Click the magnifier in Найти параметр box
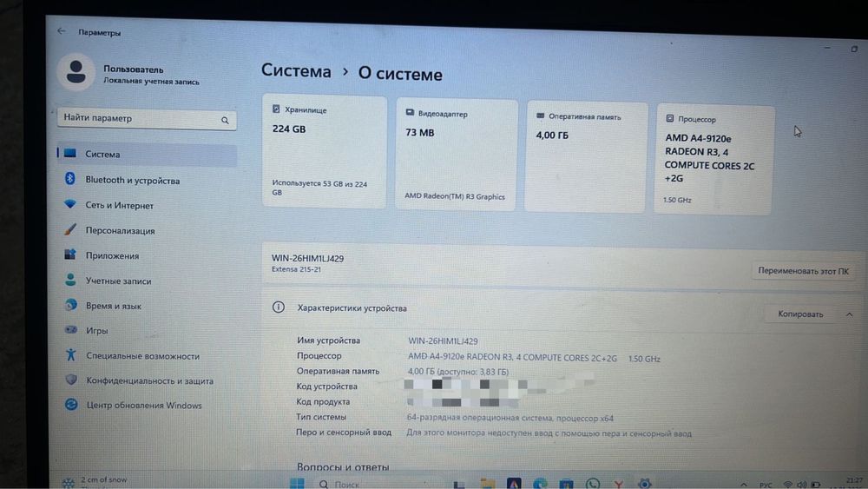 225,120
